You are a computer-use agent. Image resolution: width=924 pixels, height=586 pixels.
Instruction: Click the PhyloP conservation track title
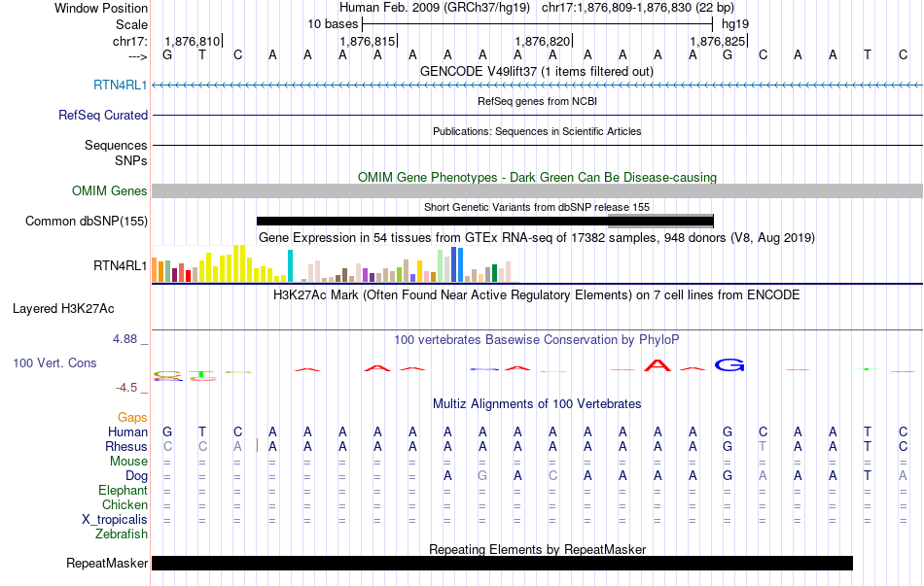coord(536,340)
